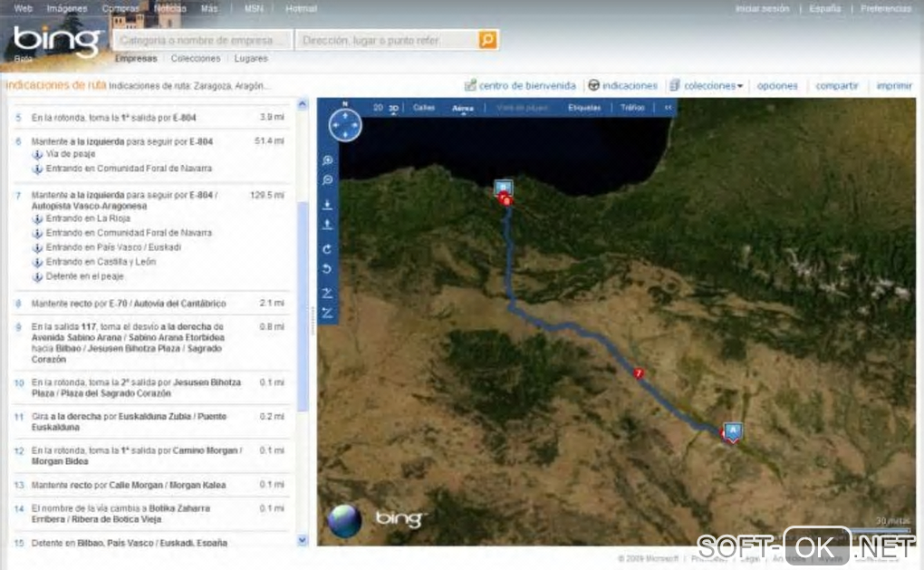Click the centro de bienvenida icon

click(470, 85)
